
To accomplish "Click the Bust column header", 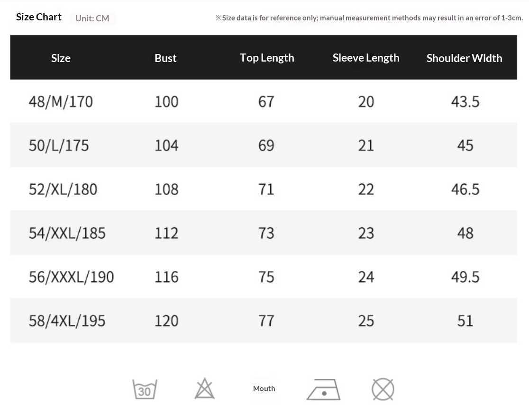I will [x=165, y=58].
